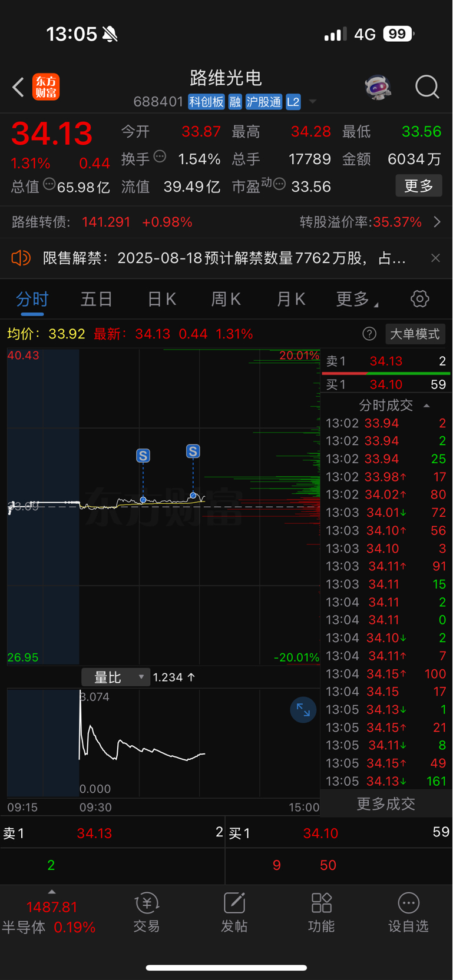
Task: Tap the battery 99 indicator
Action: [398, 34]
